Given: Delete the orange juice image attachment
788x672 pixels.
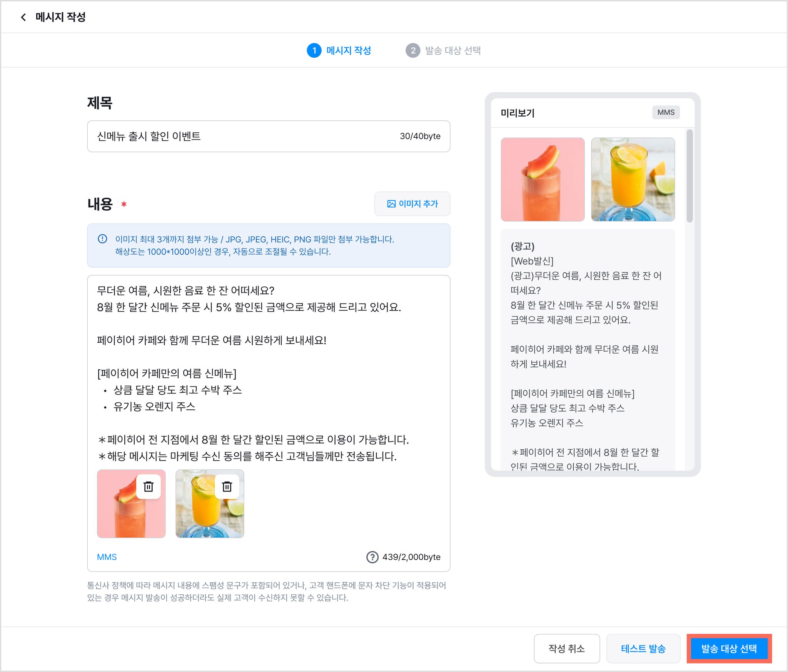Looking at the screenshot, I should point(227,487).
